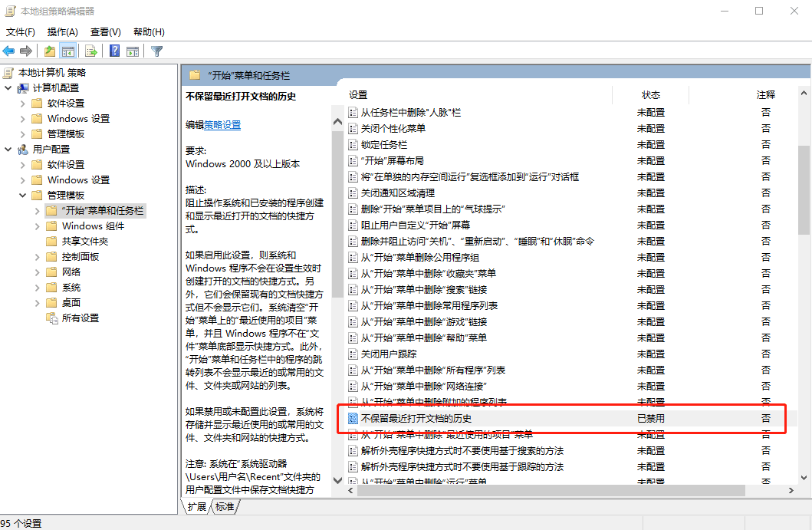Image resolution: width=812 pixels, height=530 pixels.
Task: Open the 操作(A) menu
Action: pyautogui.click(x=63, y=32)
